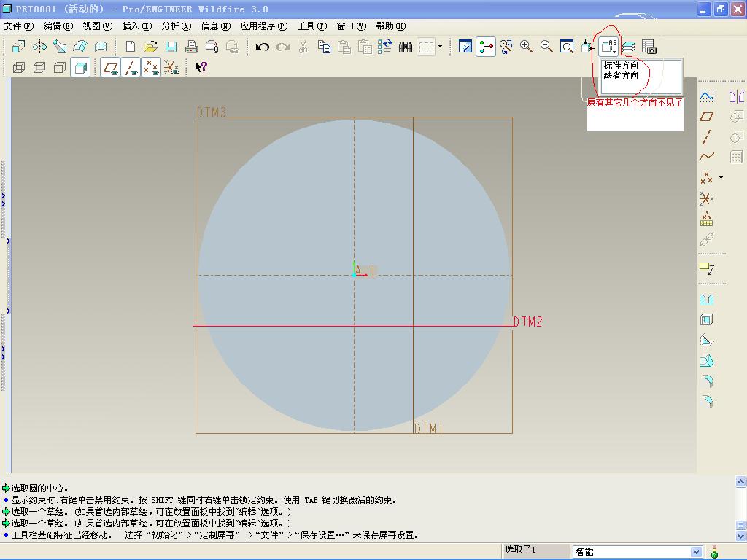Click the DTM2 datum plane label
This screenshot has height=560, width=747.
528,322
